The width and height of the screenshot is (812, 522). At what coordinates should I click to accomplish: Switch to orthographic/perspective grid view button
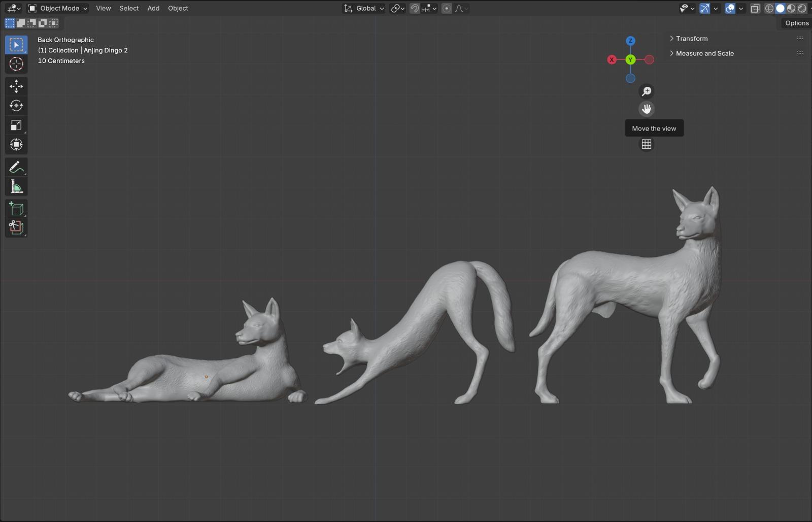point(646,144)
